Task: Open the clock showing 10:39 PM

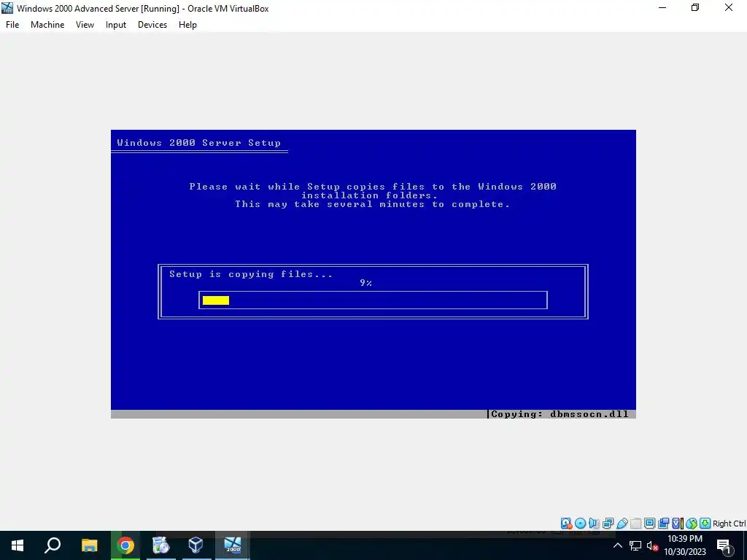Action: tap(684, 545)
